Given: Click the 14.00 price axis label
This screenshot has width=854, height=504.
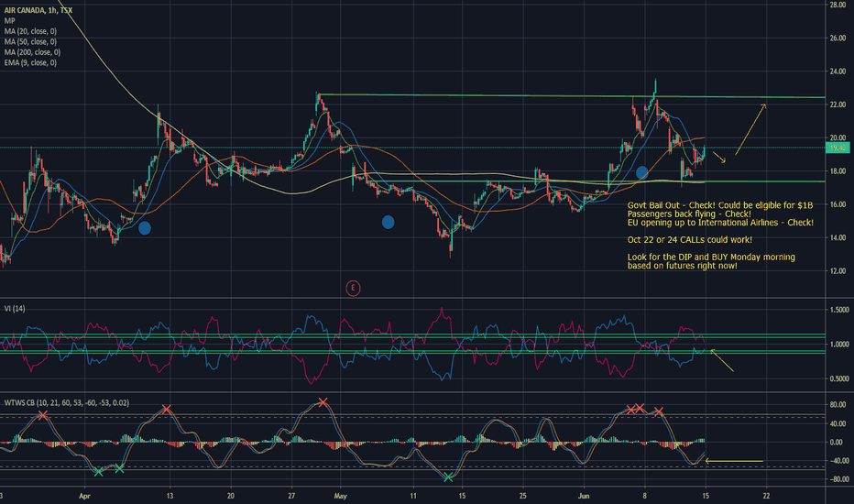Looking at the screenshot, I should click(x=838, y=237).
